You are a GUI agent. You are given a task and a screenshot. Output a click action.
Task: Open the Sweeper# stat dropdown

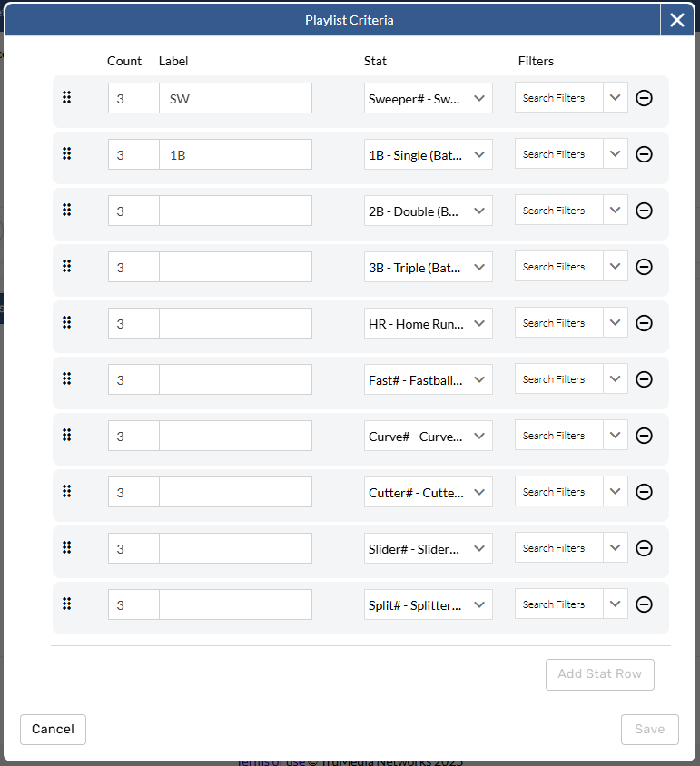click(480, 98)
